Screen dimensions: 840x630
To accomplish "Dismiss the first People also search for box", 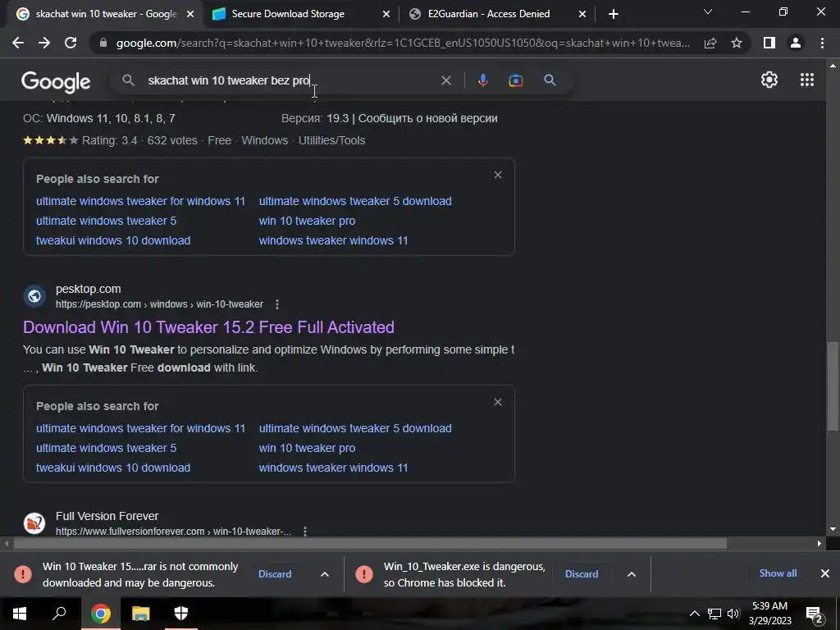I will coord(498,175).
